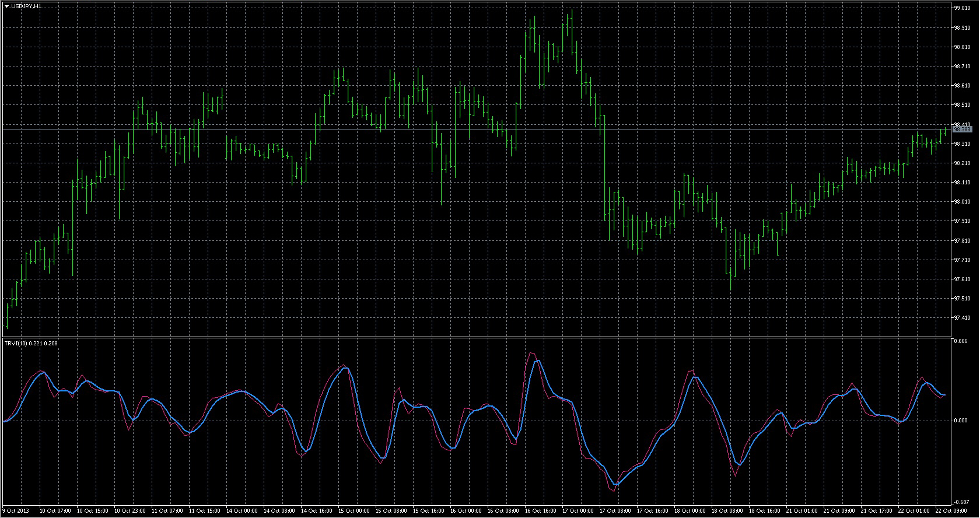The image size is (980, 518).
Task: Click the 21 Oct 09:00 time label
Action: coord(839,511)
